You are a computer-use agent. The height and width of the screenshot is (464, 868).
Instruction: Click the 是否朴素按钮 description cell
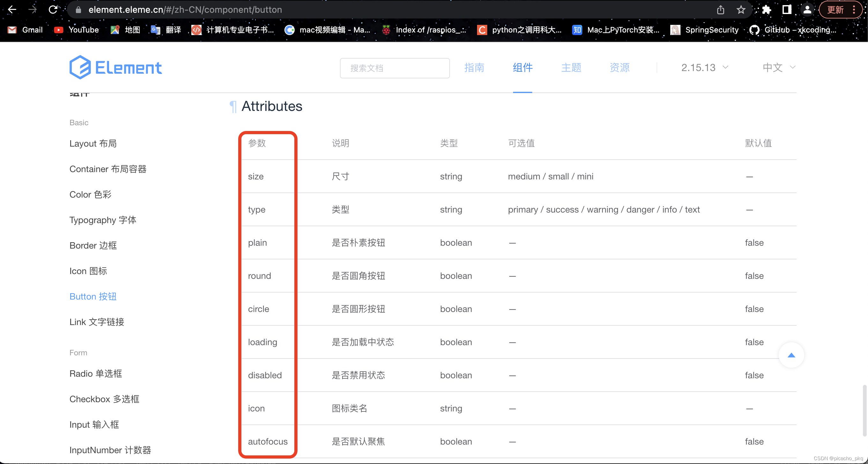click(x=358, y=243)
